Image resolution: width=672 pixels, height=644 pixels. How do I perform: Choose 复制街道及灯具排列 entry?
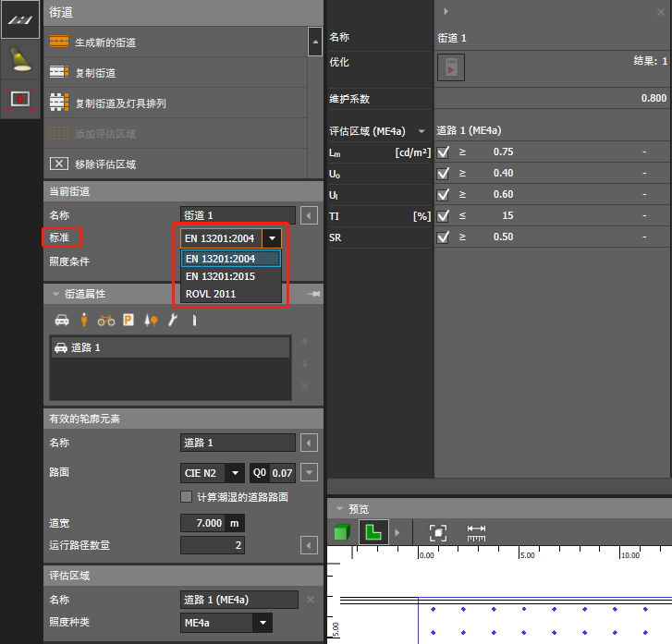click(176, 103)
